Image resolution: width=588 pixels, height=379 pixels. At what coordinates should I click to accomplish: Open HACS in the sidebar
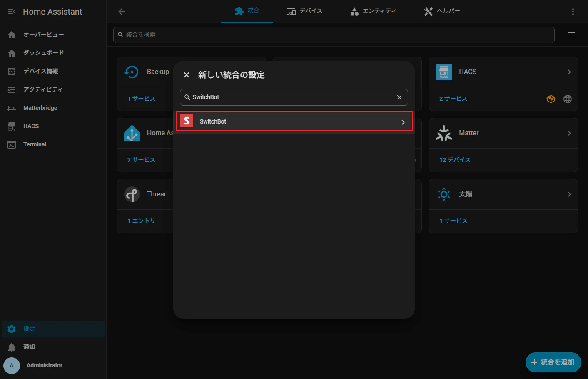coord(53,126)
